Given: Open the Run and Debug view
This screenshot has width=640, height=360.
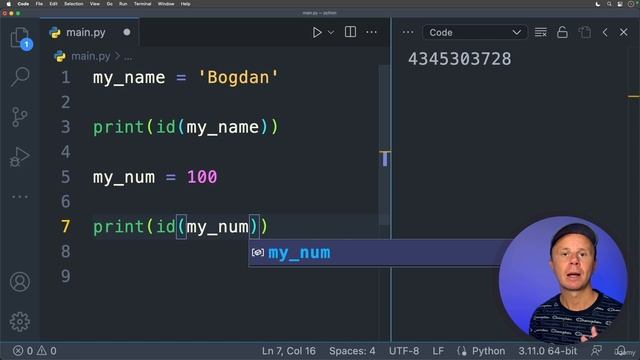Looking at the screenshot, I should point(20,157).
